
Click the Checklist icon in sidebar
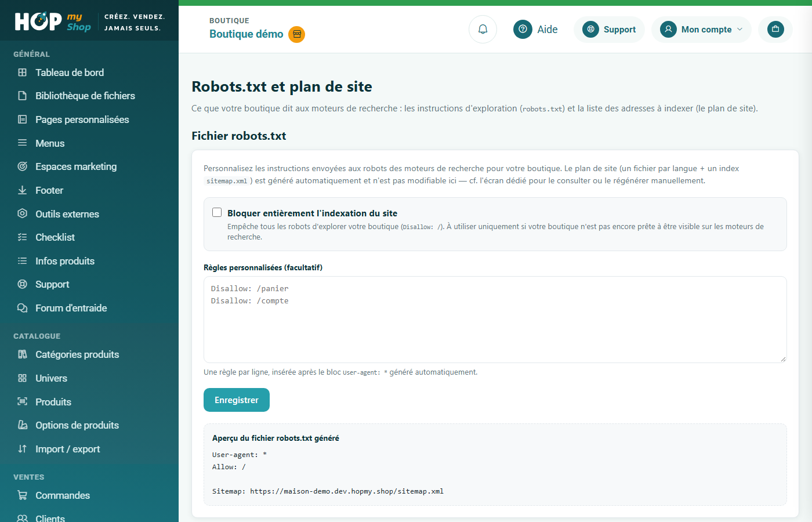23,237
